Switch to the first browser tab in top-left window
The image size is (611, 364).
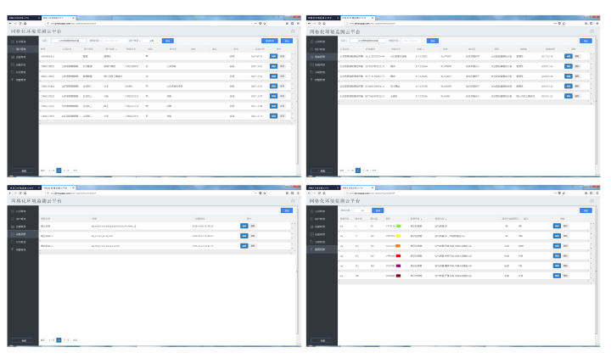[x=21, y=16]
